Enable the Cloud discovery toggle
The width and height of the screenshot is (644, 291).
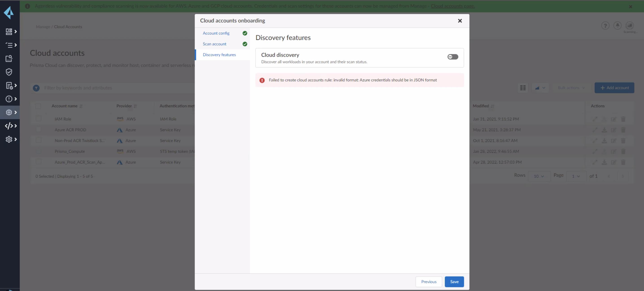coord(453,57)
